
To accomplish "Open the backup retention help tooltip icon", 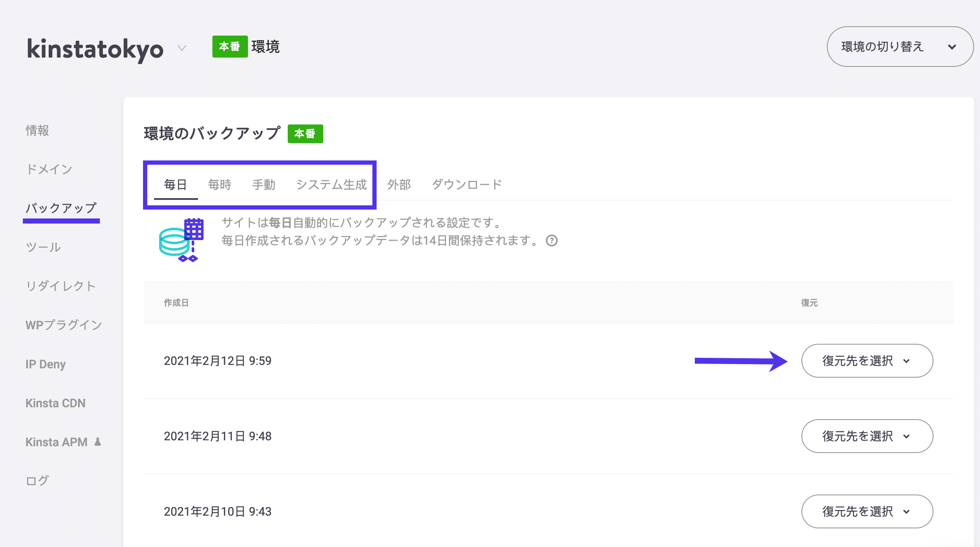I will click(552, 241).
